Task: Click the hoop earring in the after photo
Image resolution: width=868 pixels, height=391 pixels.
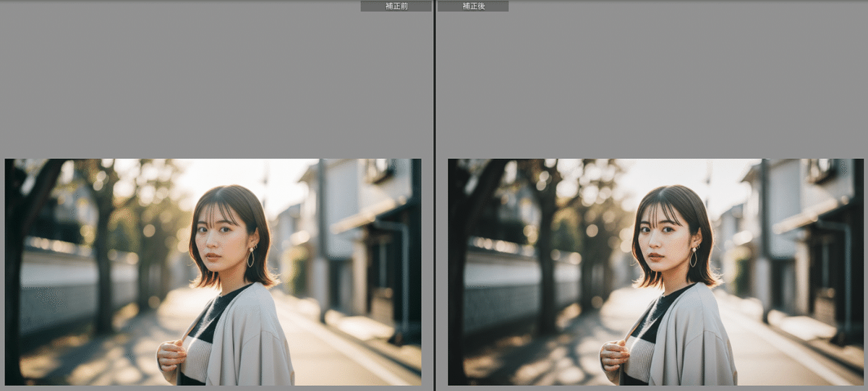Action: [694, 257]
